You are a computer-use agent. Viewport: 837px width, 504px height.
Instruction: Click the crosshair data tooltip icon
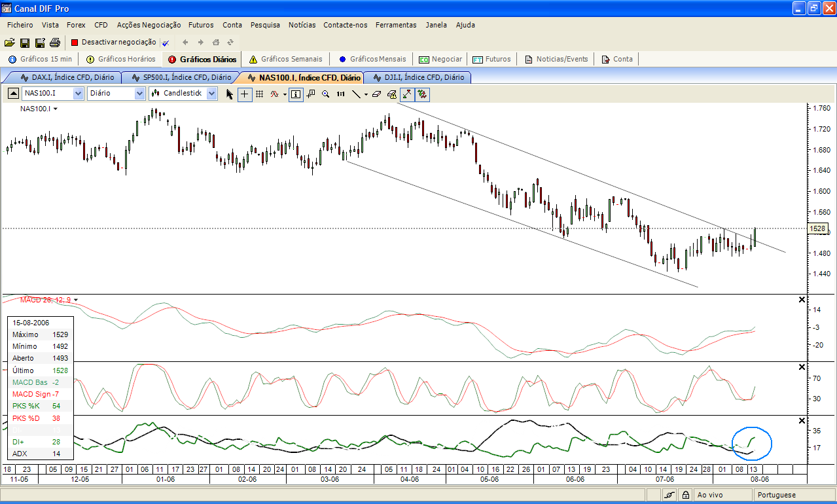[311, 94]
